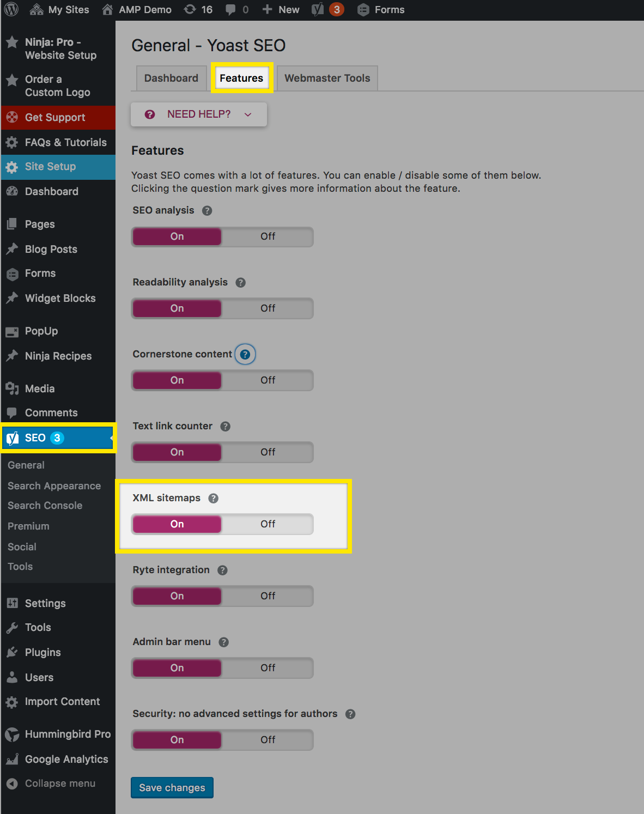Show help for Security authors setting

350,714
